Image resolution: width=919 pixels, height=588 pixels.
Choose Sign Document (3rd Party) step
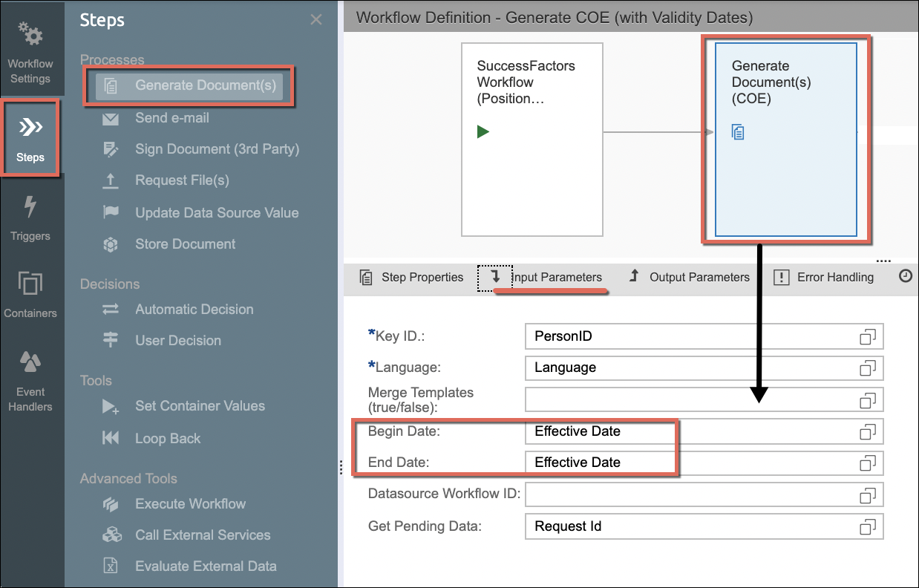click(217, 149)
